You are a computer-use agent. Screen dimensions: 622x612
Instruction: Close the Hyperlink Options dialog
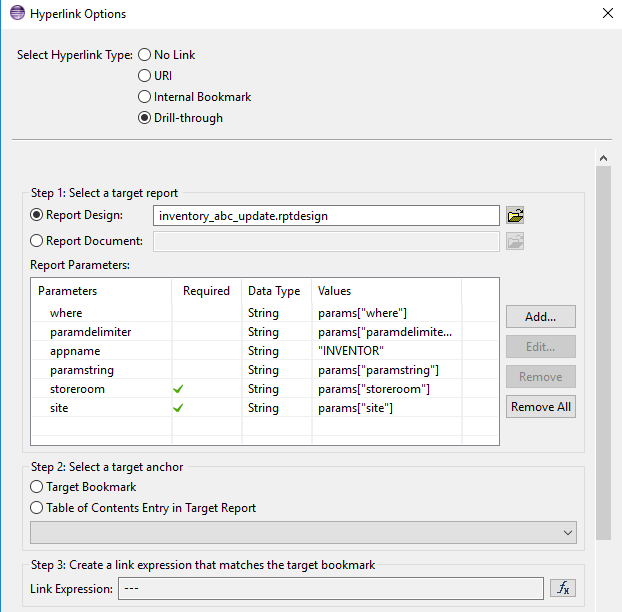[x=608, y=13]
